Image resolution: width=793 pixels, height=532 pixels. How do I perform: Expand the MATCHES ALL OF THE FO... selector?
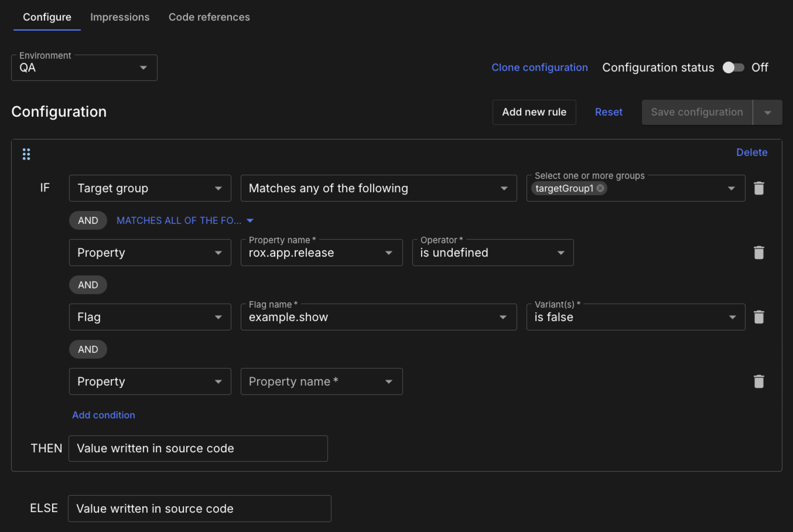point(185,221)
